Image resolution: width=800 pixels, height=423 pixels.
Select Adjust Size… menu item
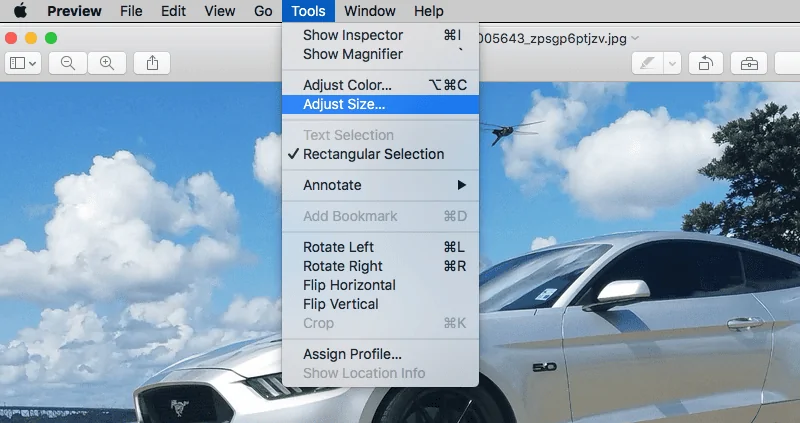(x=381, y=105)
